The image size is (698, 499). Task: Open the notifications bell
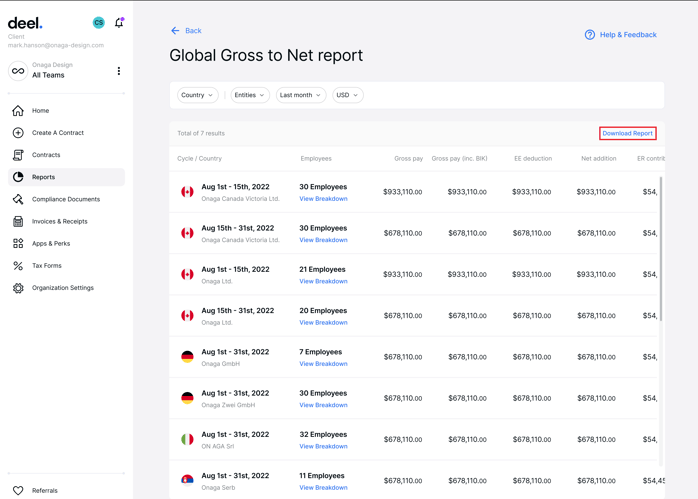coord(119,23)
